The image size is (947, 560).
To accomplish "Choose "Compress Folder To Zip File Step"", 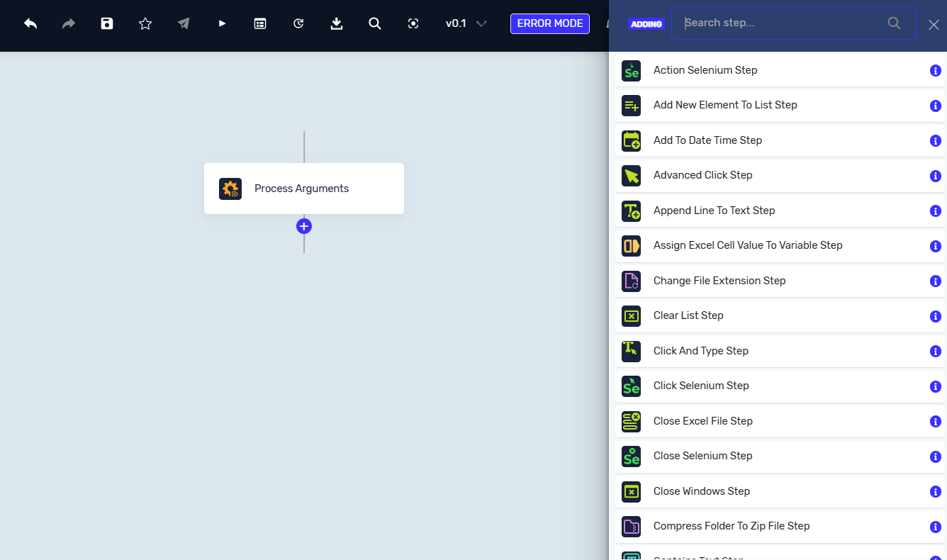I will click(780, 527).
